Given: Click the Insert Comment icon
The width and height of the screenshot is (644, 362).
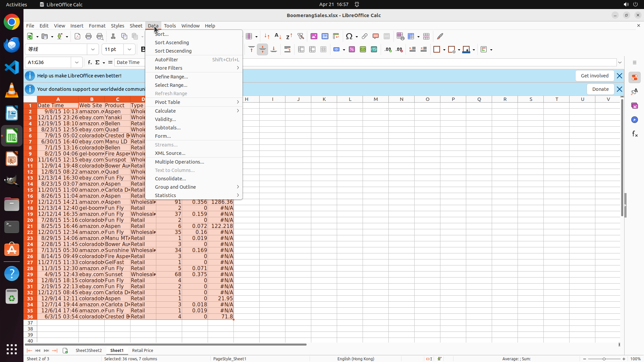Looking at the screenshot, I should (376, 36).
